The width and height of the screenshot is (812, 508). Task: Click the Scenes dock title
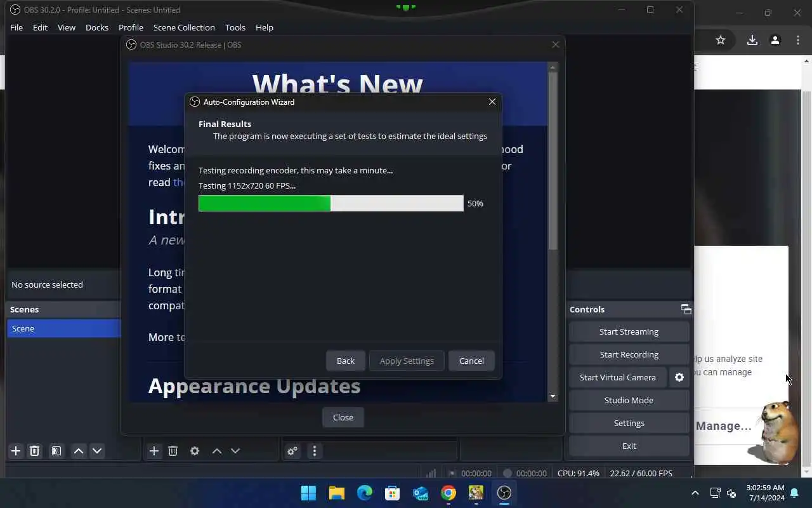tap(25, 309)
